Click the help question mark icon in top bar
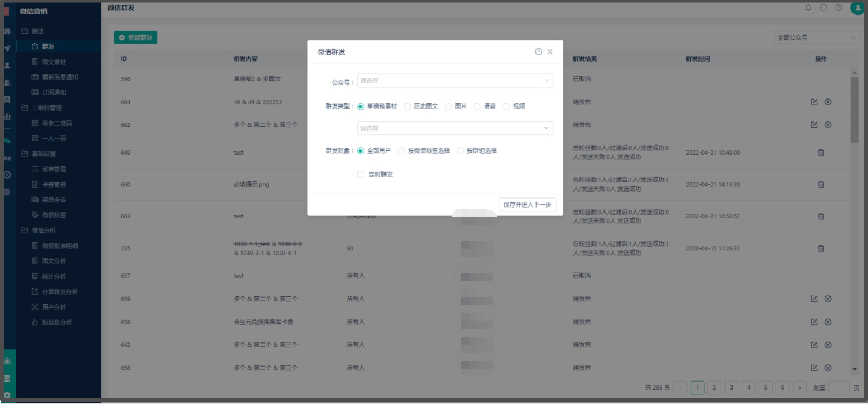This screenshot has height=404, width=868. pos(839,7)
